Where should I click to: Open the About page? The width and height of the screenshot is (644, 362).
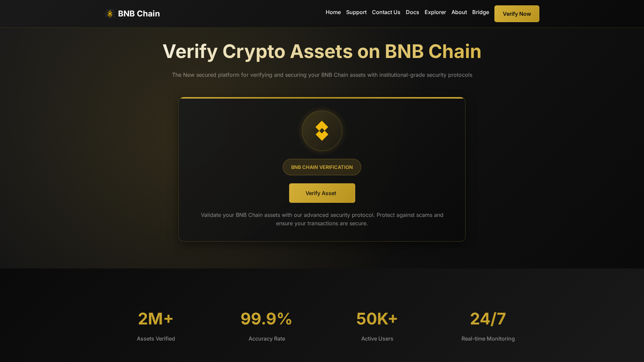point(459,12)
